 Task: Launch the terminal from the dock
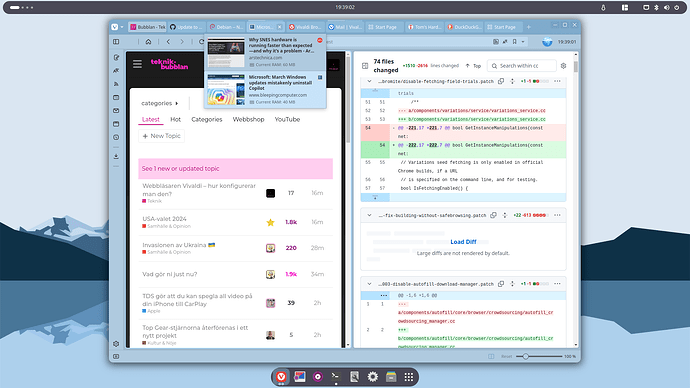pyautogui.click(x=336, y=377)
